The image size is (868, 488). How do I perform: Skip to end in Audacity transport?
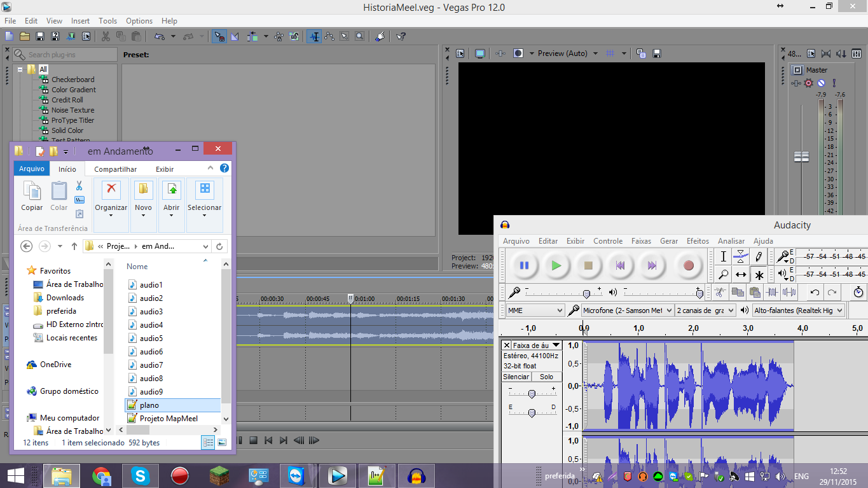pos(652,265)
